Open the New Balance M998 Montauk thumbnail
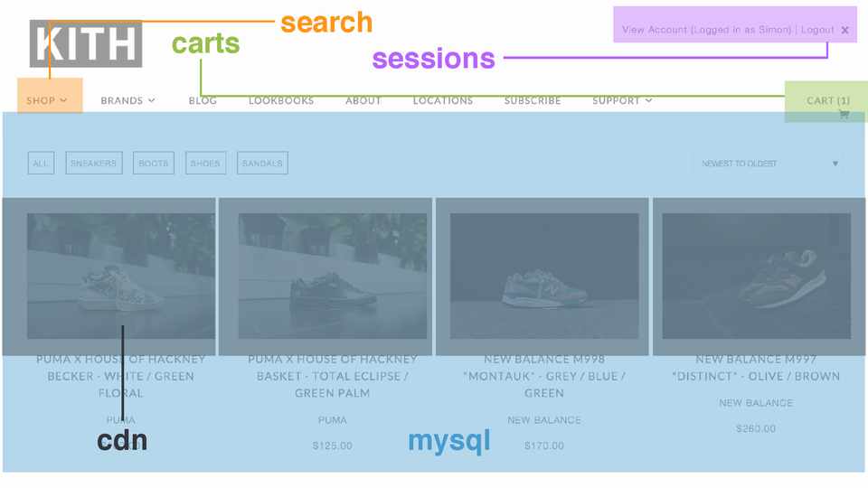868x488 pixels. (x=543, y=276)
